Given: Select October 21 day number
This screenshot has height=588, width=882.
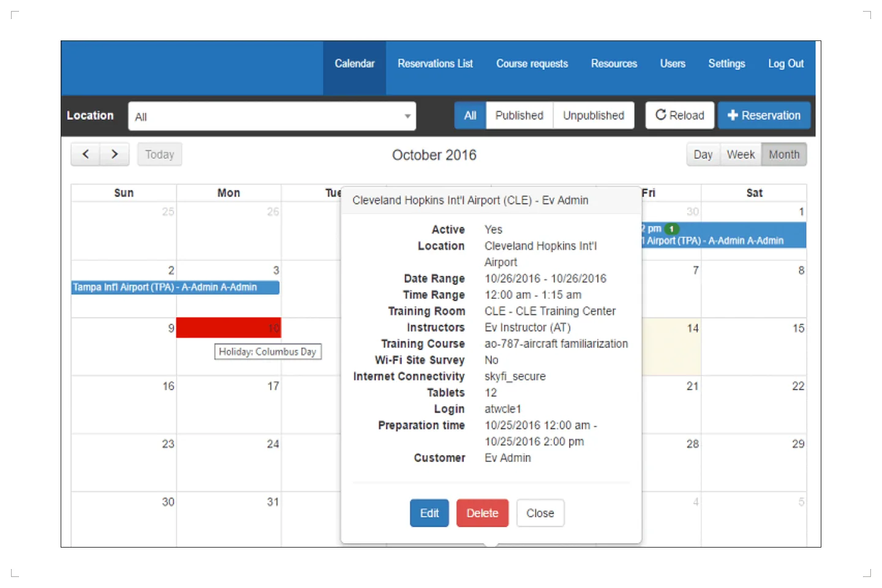Looking at the screenshot, I should tap(693, 386).
